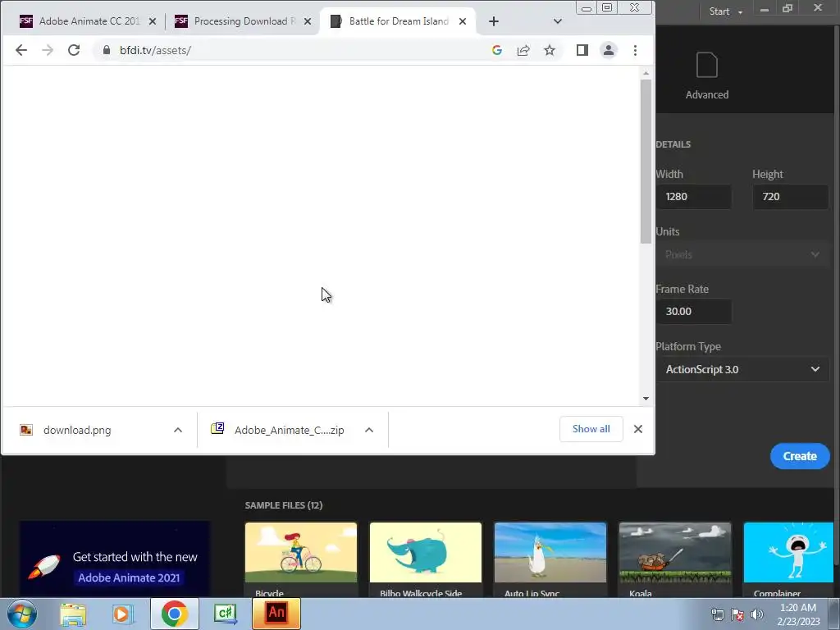Close Battle for Dream Island tab
This screenshot has width=840, height=630.
(463, 21)
